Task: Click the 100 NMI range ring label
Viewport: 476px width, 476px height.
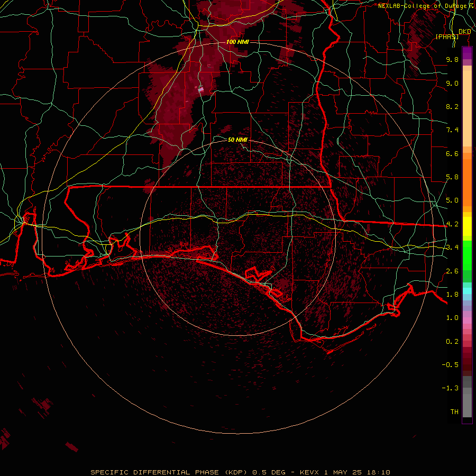Action: [x=237, y=42]
